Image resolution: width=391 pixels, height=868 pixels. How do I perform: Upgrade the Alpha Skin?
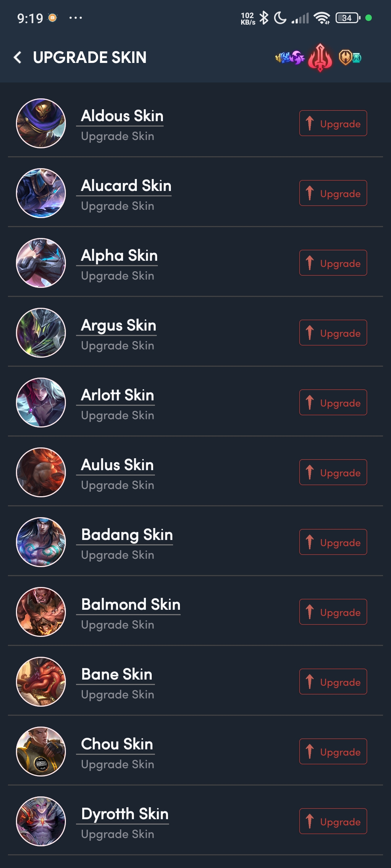333,263
